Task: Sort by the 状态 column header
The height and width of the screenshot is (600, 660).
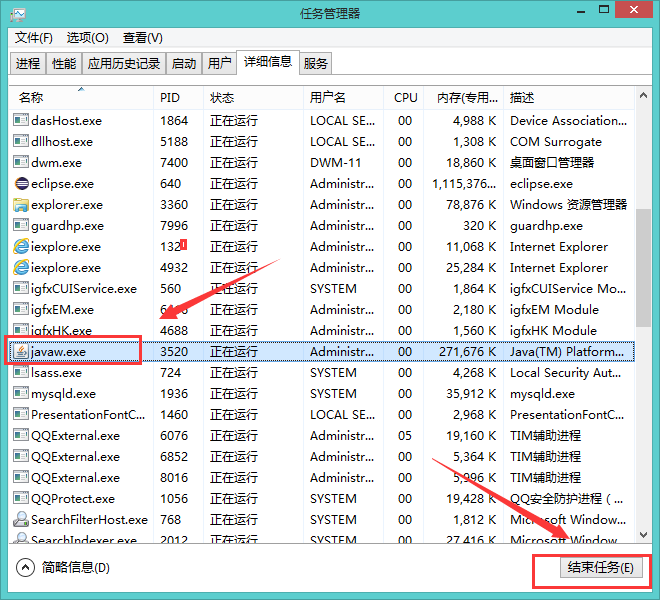Action: [x=253, y=98]
